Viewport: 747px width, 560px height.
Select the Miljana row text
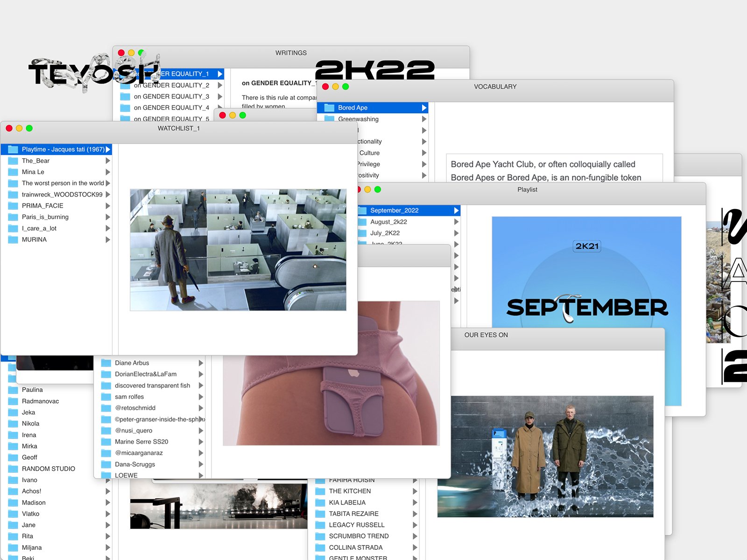[32, 547]
